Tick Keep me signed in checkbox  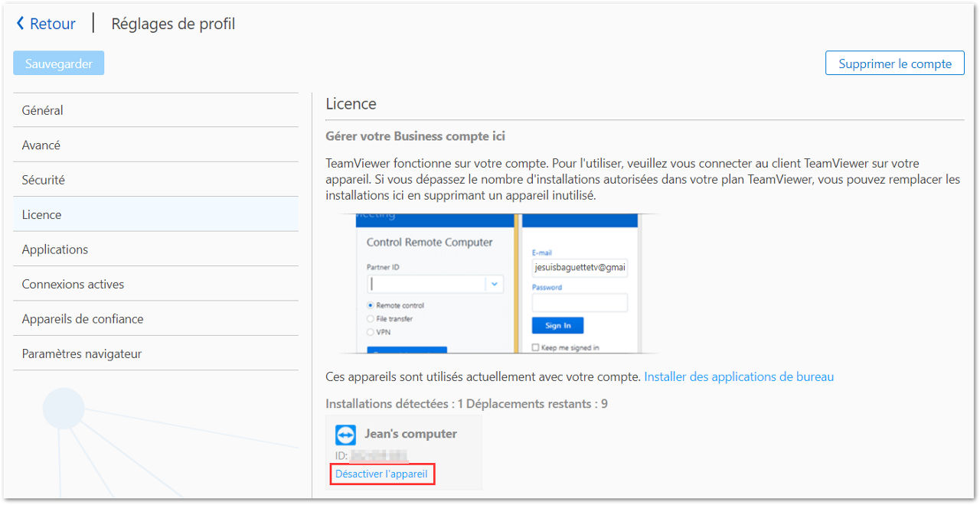536,347
